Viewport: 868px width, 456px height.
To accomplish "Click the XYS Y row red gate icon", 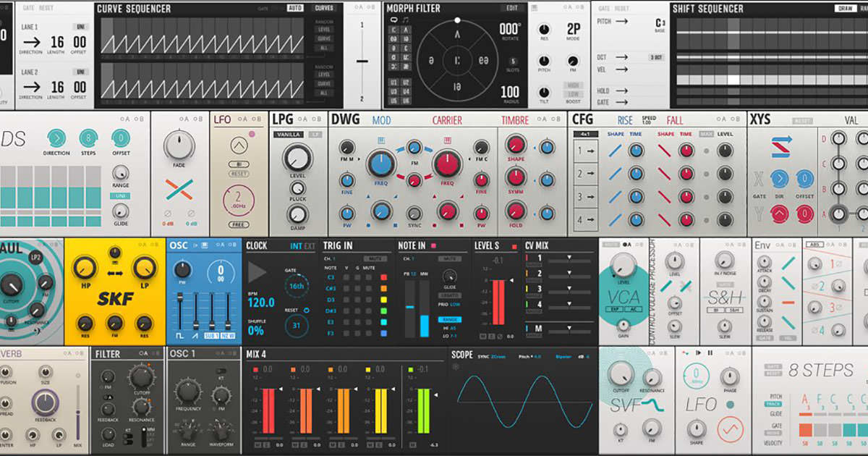I will (x=779, y=214).
